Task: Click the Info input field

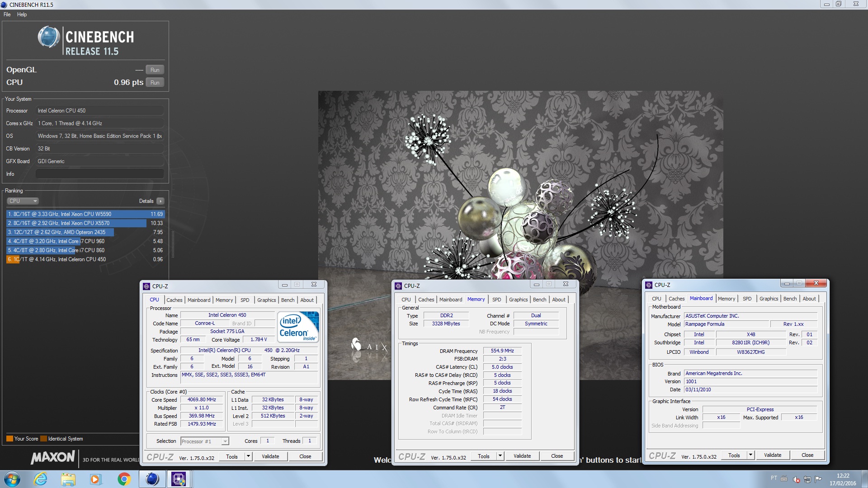Action: click(100, 174)
